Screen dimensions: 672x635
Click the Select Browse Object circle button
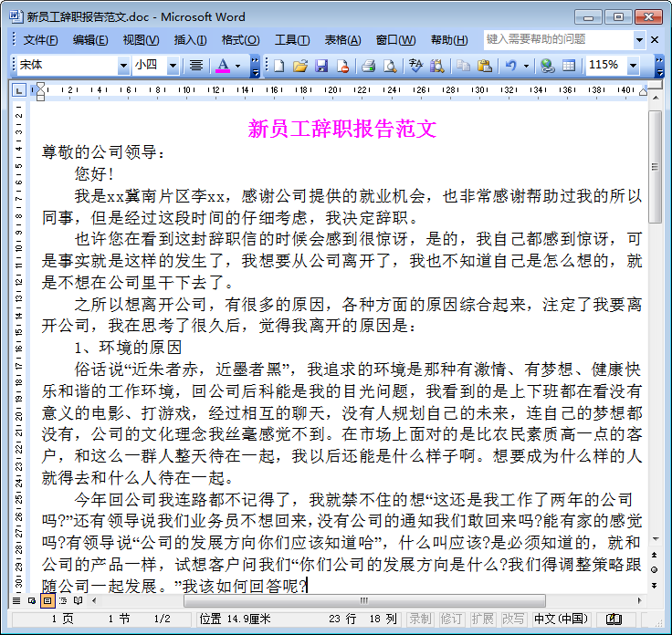[x=654, y=569]
